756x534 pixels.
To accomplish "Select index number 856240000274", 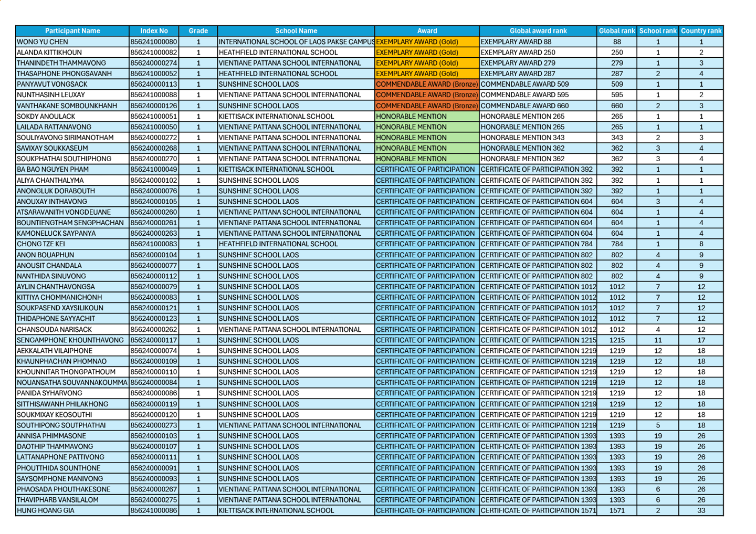I will click(154, 63).
